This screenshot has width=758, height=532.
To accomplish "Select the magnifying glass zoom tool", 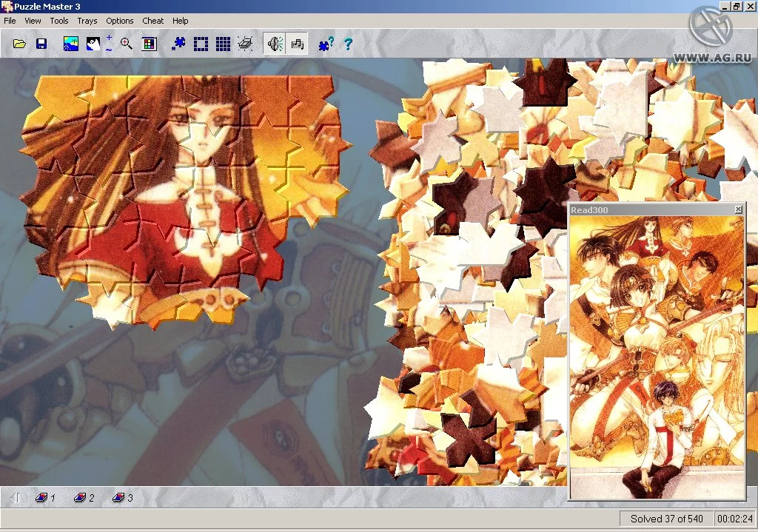I will click(126, 44).
